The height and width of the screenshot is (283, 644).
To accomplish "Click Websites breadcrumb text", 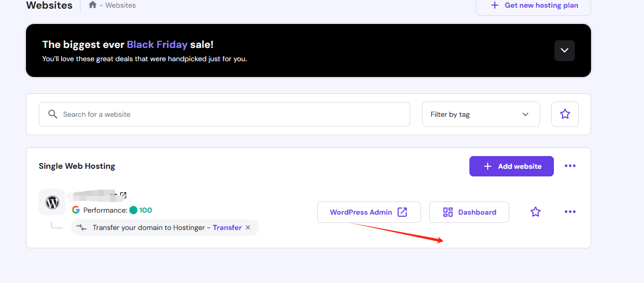I will click(121, 5).
